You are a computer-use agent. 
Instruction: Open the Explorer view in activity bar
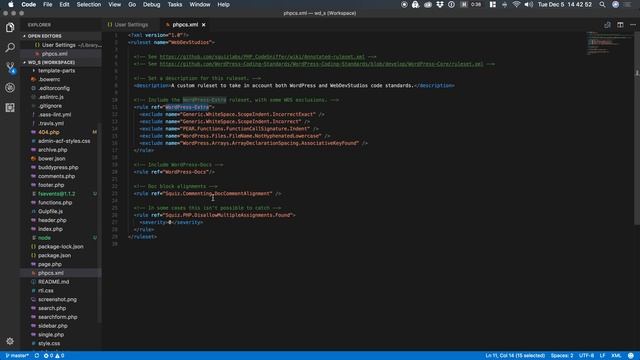[10, 27]
